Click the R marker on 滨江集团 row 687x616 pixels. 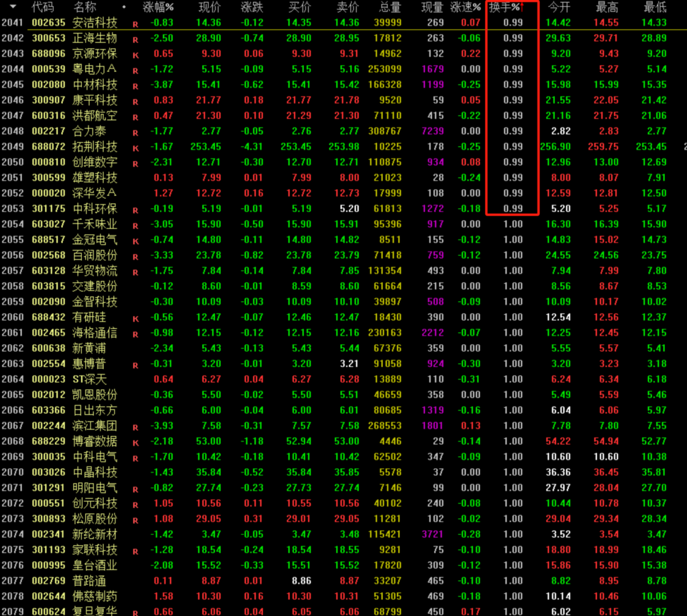click(136, 427)
